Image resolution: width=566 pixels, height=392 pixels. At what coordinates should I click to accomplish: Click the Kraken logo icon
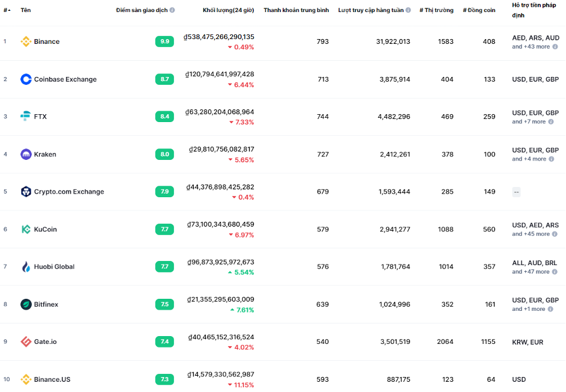pyautogui.click(x=26, y=154)
